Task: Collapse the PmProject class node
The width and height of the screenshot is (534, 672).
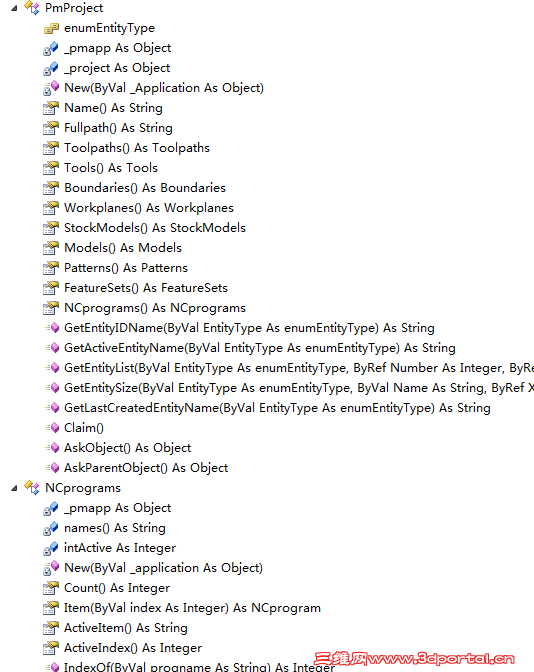Action: (x=14, y=8)
